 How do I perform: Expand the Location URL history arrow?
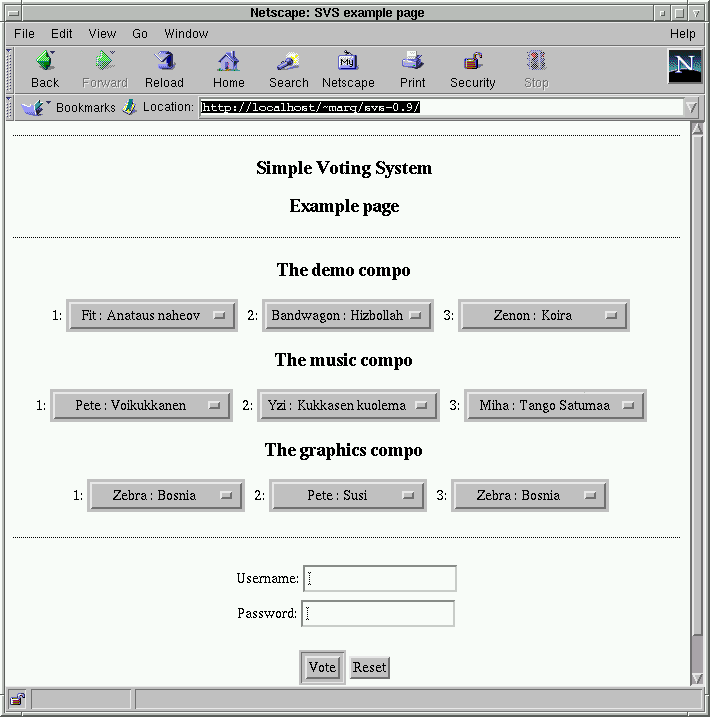(691, 107)
